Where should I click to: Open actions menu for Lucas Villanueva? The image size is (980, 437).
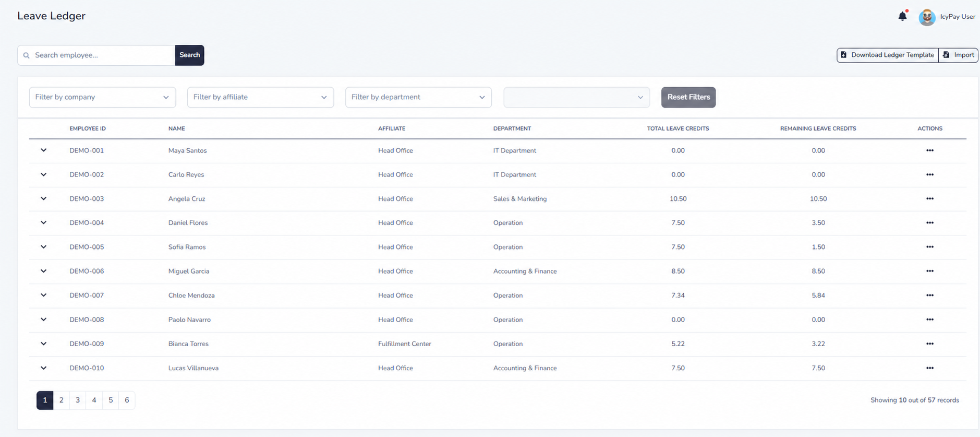tap(929, 368)
